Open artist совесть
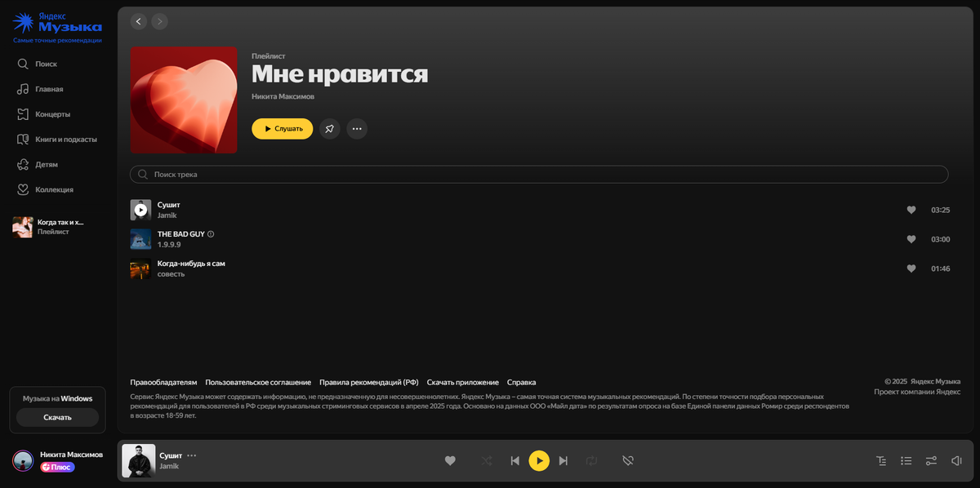The width and height of the screenshot is (980, 488). pos(171,274)
